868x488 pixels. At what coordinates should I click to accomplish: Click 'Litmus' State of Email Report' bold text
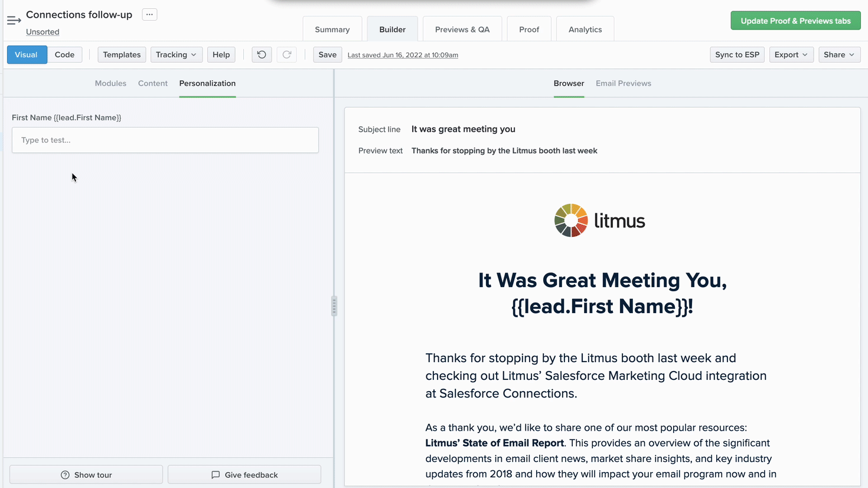point(495,443)
